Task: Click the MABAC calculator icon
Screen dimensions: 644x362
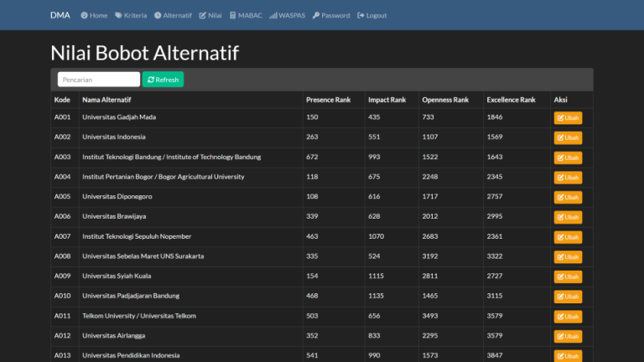Action: click(x=232, y=15)
